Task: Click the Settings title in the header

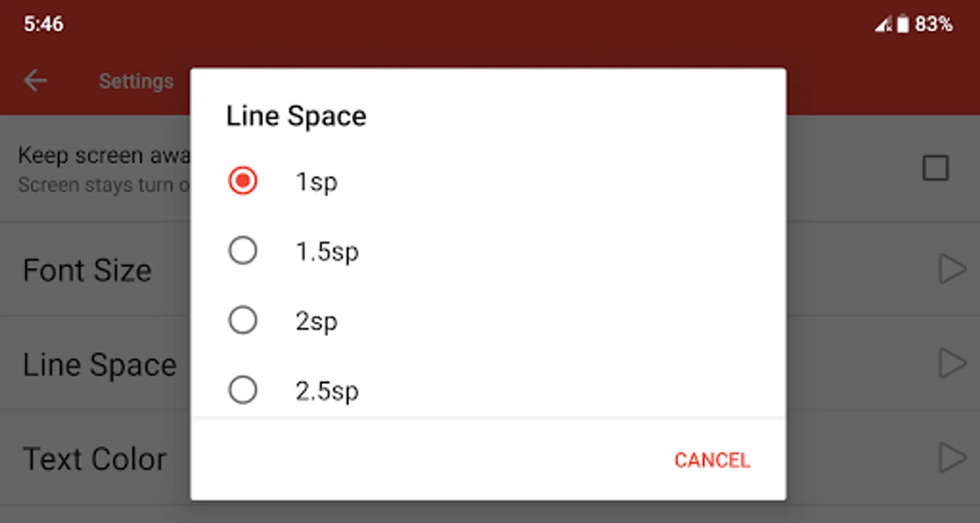Action: [136, 81]
